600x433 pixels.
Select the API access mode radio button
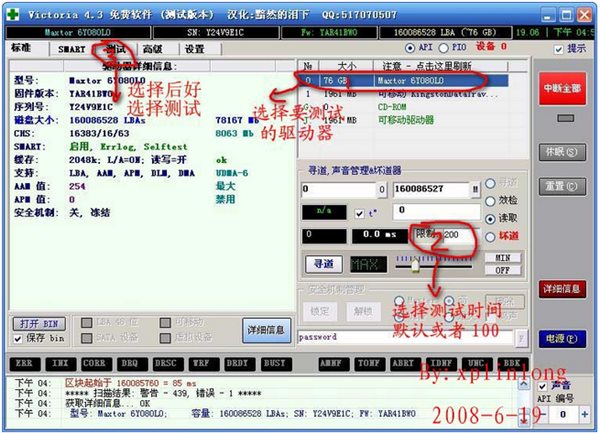[410, 48]
